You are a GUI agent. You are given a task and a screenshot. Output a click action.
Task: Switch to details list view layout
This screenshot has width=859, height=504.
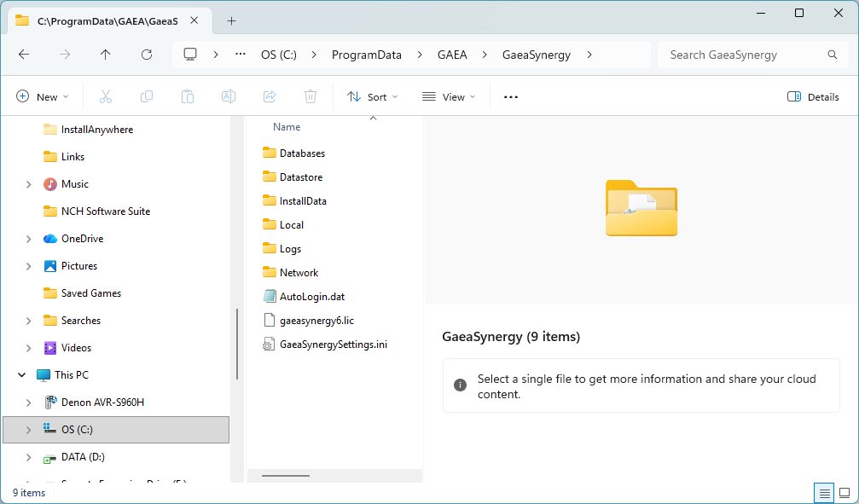click(x=824, y=493)
